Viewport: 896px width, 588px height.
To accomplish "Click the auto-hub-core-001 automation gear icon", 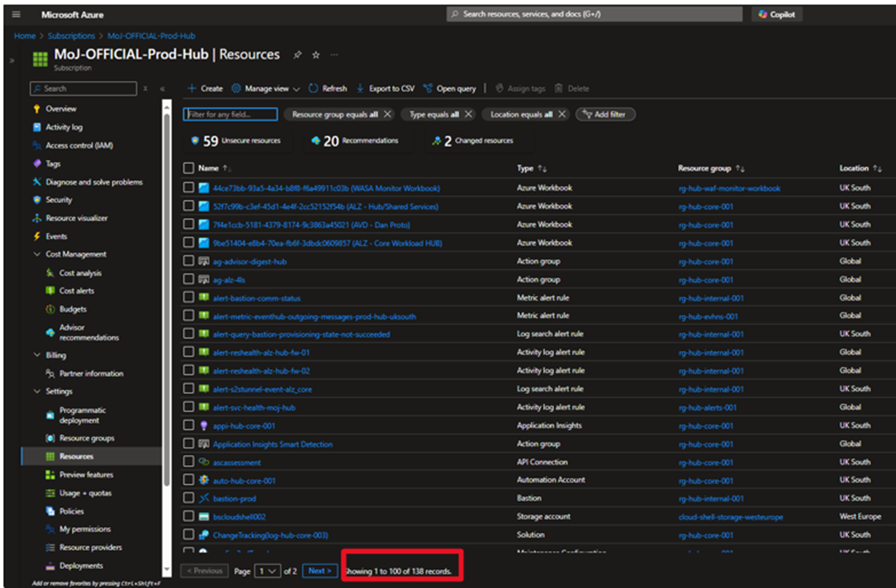I will (x=204, y=480).
